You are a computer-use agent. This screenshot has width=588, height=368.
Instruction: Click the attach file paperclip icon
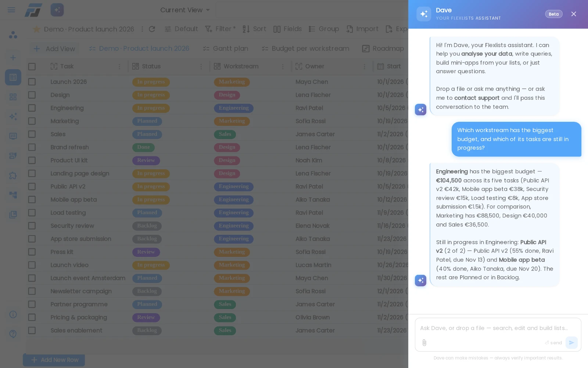click(x=424, y=343)
